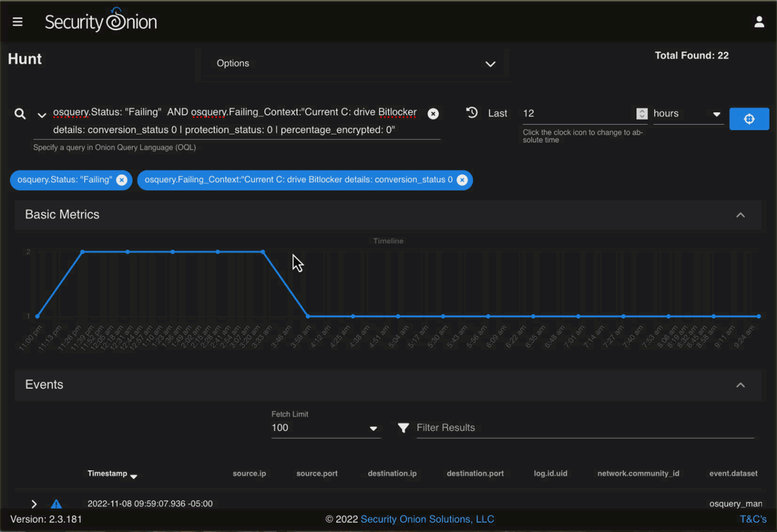Viewport: 777px width, 532px height.
Task: Open the Fetch Limit dropdown
Action: point(374,428)
